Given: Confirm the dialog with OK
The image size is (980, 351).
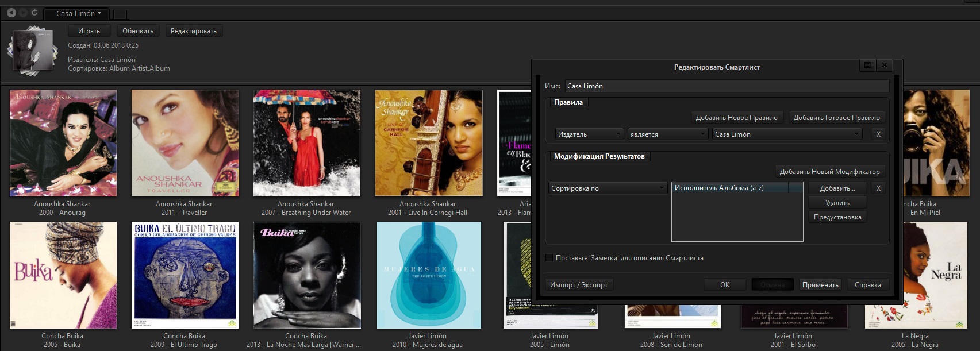Looking at the screenshot, I should click(725, 285).
